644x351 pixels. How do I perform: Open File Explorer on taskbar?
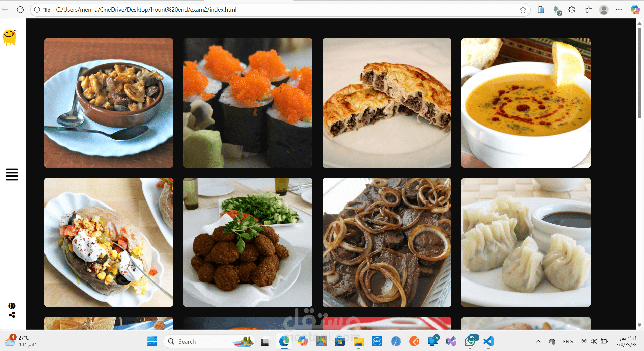click(358, 342)
